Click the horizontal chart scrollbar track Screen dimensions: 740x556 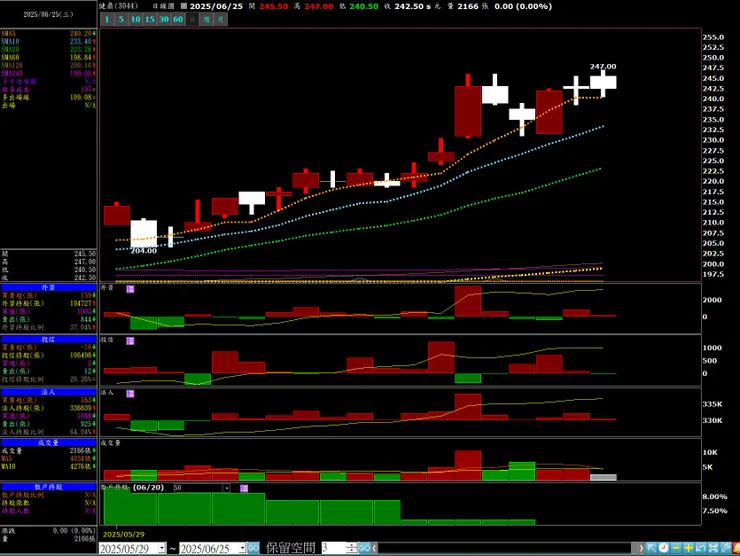click(506, 548)
